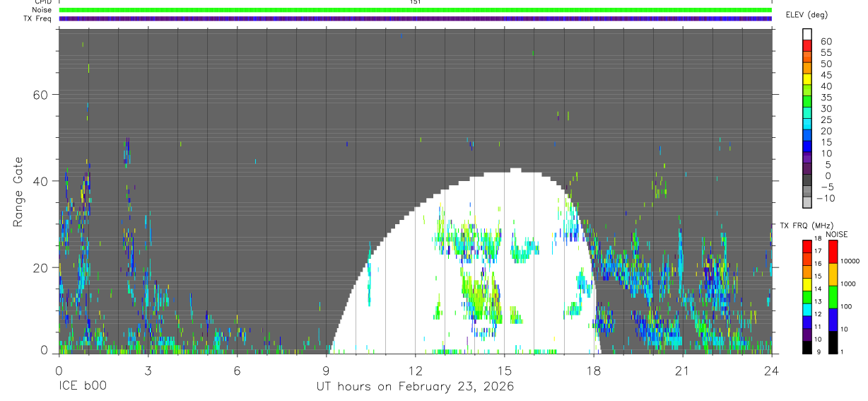Click the x-axis tick label '3'
This screenshot has height=401, width=868.
pos(148,370)
